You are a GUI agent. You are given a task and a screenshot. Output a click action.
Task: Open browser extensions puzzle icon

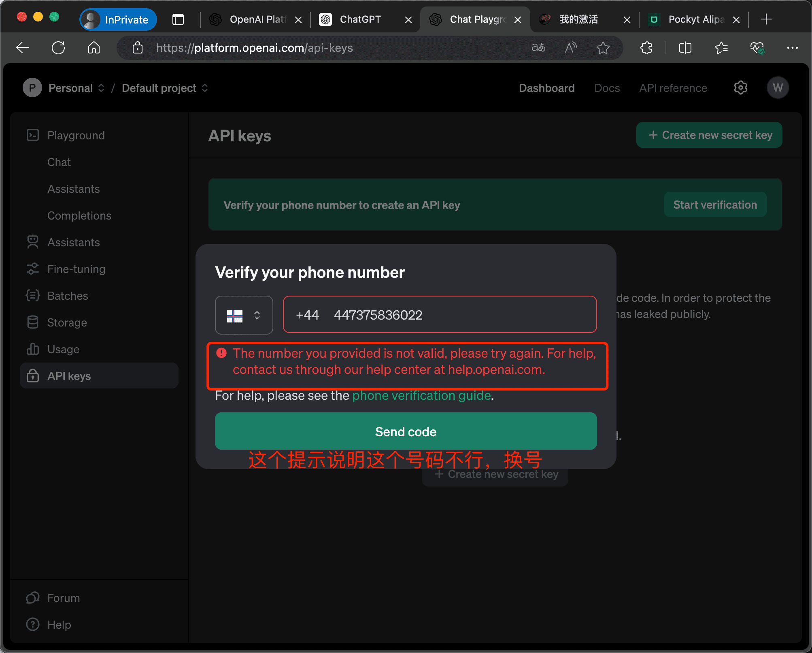[x=646, y=48]
